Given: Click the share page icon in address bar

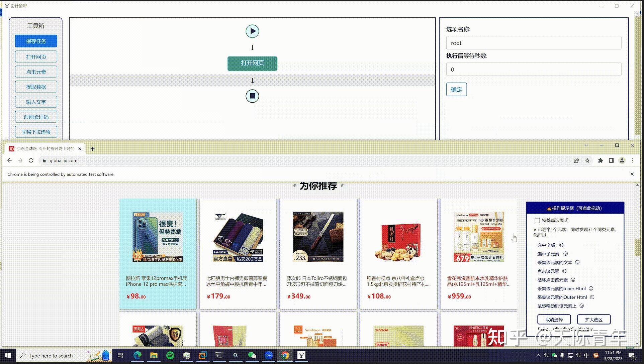Looking at the screenshot, I should pos(576,160).
